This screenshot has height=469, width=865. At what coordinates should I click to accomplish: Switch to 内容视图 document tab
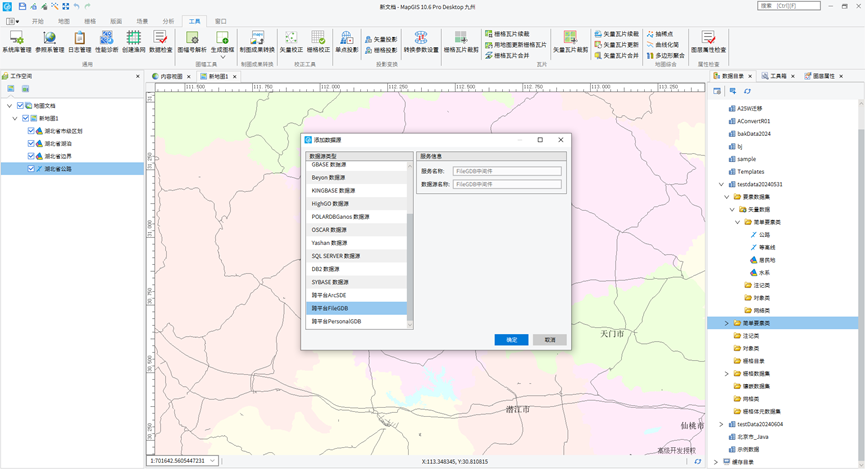tap(170, 76)
